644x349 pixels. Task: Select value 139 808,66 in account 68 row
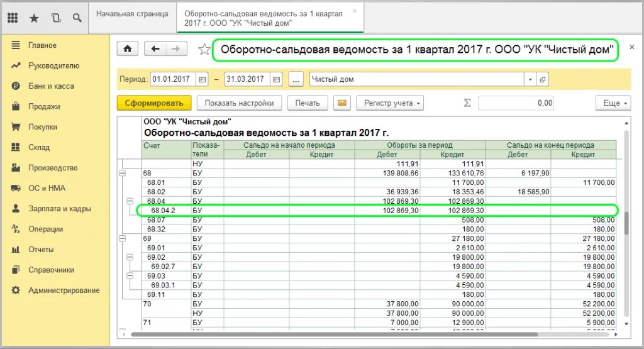point(387,174)
